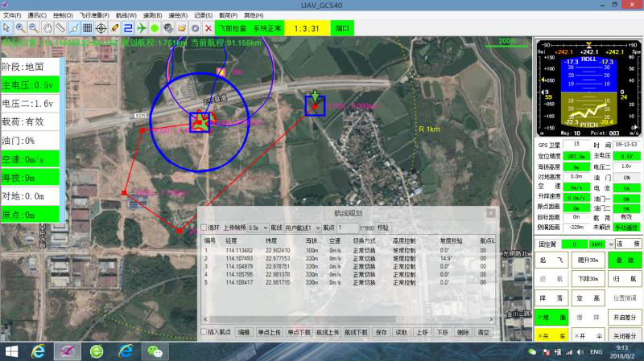Select the arrow pointer tool
644x361 pixels.
click(6, 27)
